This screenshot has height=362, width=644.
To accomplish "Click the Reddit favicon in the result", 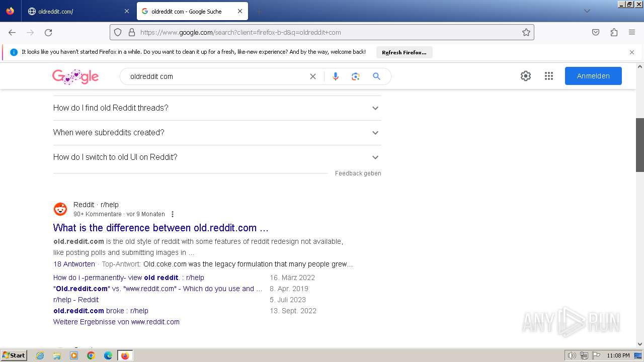I will pos(60,209).
